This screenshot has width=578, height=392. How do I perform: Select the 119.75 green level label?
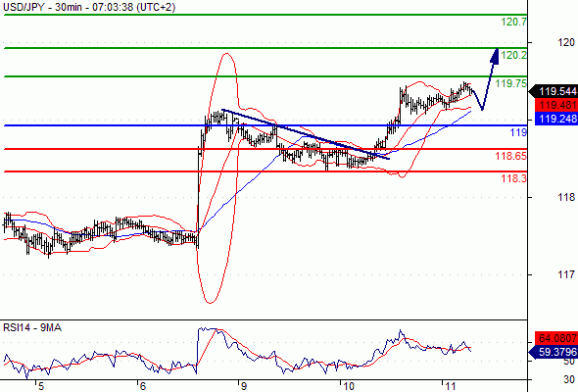click(x=511, y=83)
